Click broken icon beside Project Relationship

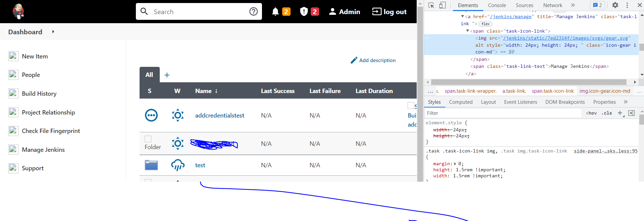[13, 112]
